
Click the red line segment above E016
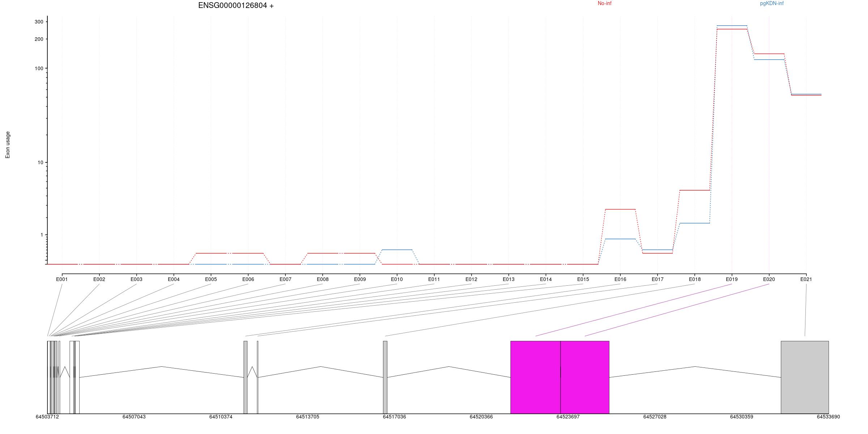(x=620, y=209)
